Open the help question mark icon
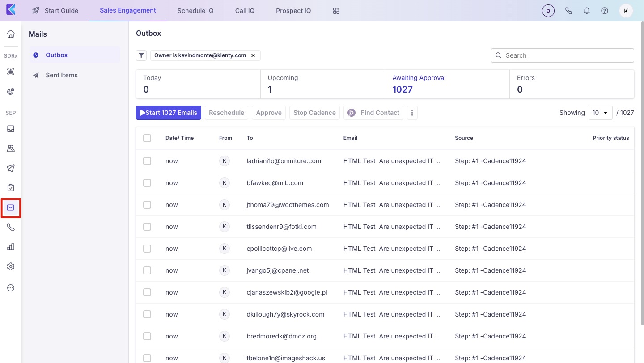 (605, 11)
